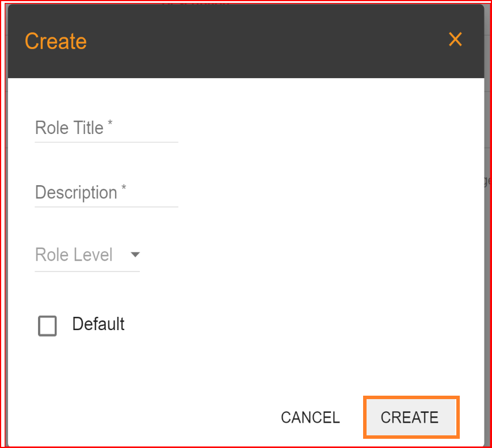Screen dimensions: 492x448
Task: Open the Role Level dropdown
Action: click(x=87, y=255)
